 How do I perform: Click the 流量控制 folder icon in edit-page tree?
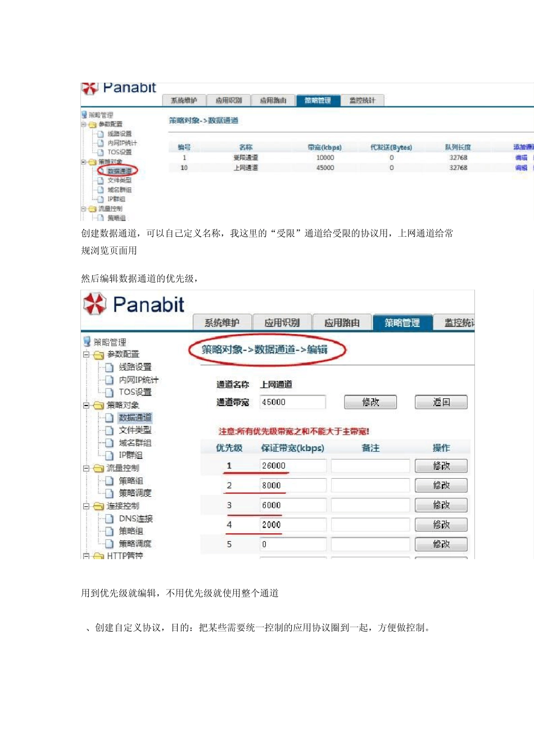pyautogui.click(x=99, y=468)
